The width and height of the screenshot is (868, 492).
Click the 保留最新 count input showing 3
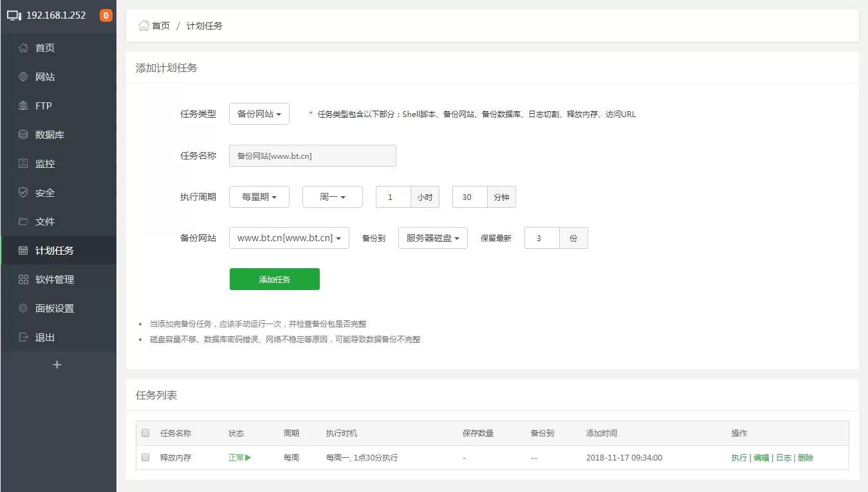pyautogui.click(x=541, y=237)
